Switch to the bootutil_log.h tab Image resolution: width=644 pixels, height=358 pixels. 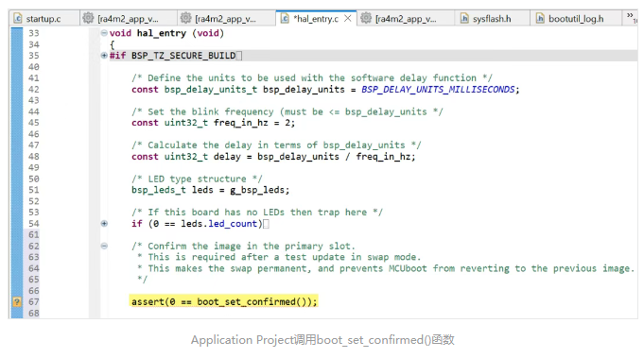[576, 19]
